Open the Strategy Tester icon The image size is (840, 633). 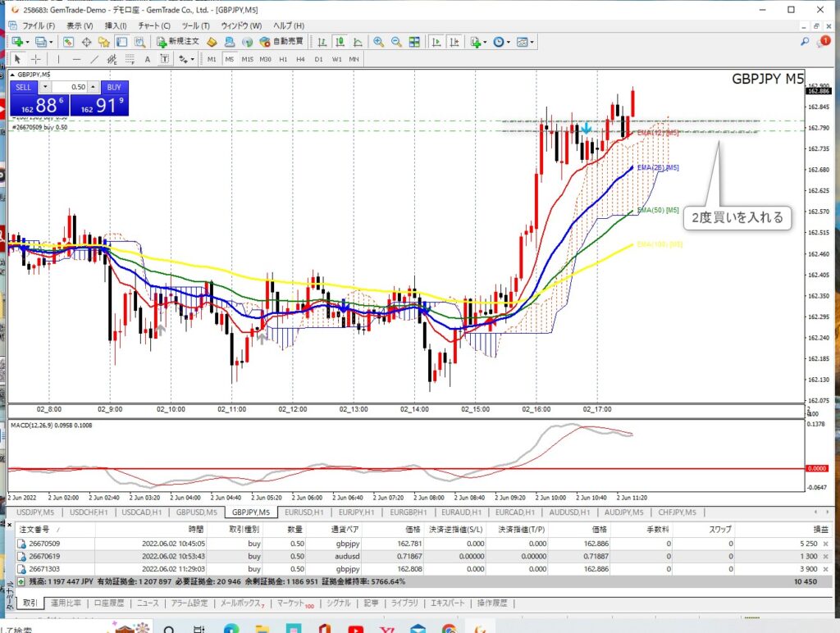click(139, 42)
